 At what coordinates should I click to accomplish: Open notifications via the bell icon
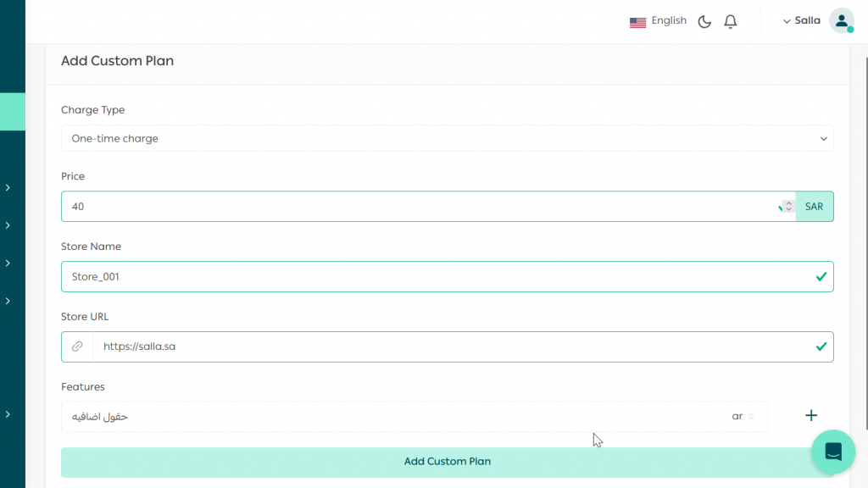pos(730,21)
